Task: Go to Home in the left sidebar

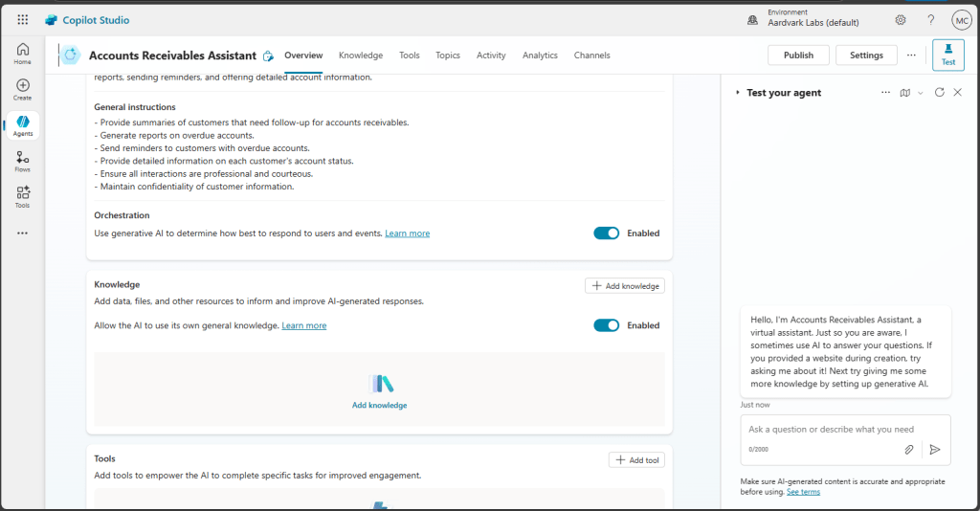Action: pos(23,54)
